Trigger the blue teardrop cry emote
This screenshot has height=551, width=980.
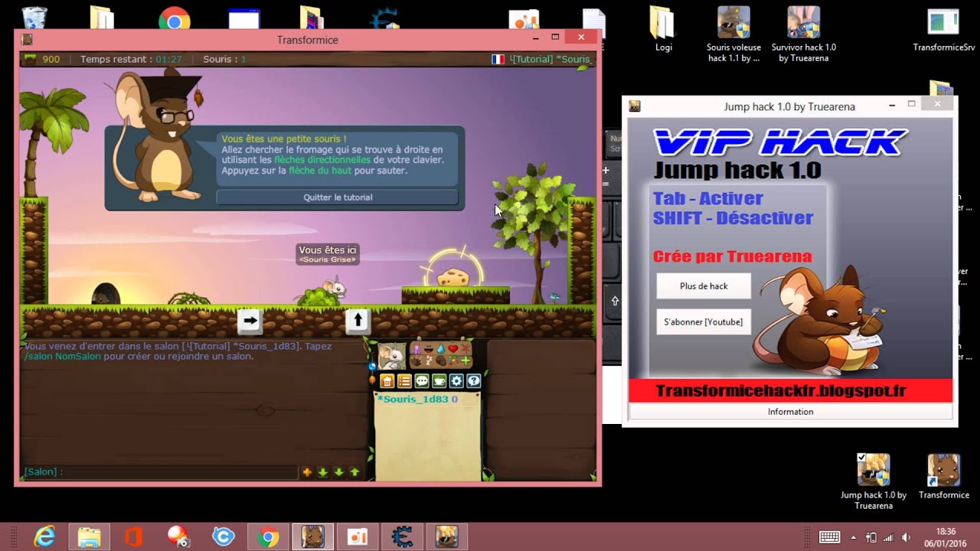pyautogui.click(x=441, y=349)
